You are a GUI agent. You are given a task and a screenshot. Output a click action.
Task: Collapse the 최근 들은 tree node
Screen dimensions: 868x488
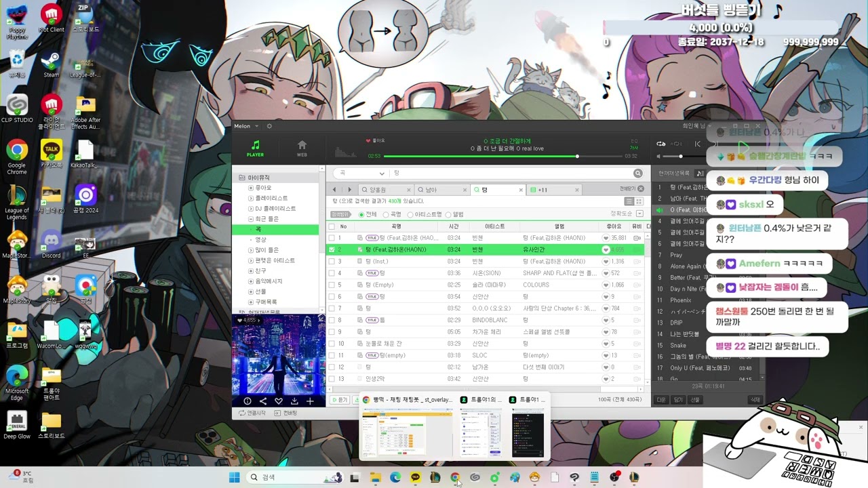point(251,219)
